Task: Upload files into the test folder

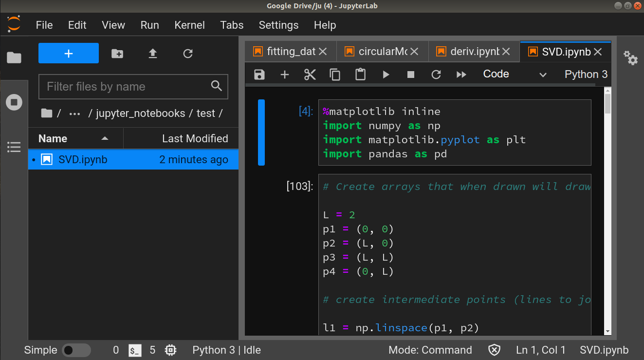Action: tap(152, 54)
